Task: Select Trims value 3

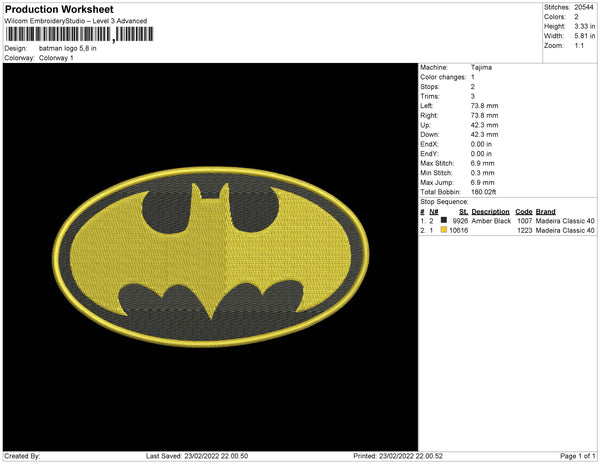Action: pyautogui.click(x=473, y=96)
